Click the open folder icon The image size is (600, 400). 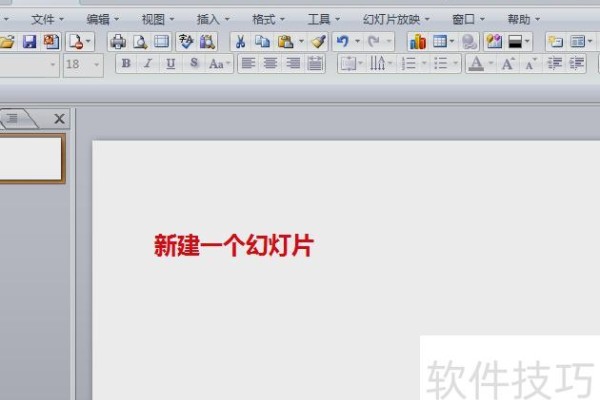[8, 41]
